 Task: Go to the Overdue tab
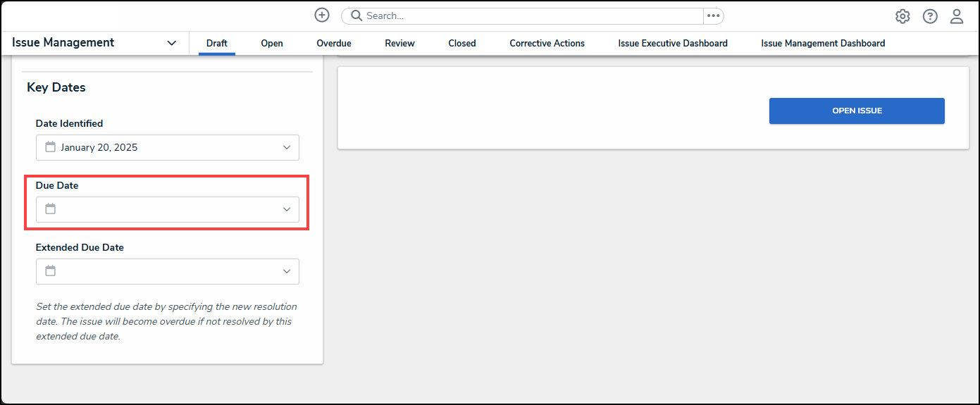[x=334, y=43]
